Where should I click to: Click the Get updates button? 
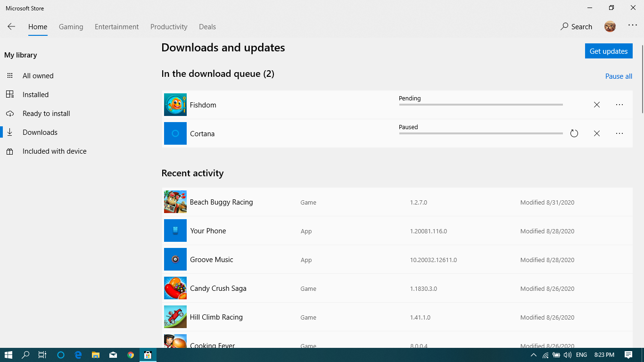point(609,51)
